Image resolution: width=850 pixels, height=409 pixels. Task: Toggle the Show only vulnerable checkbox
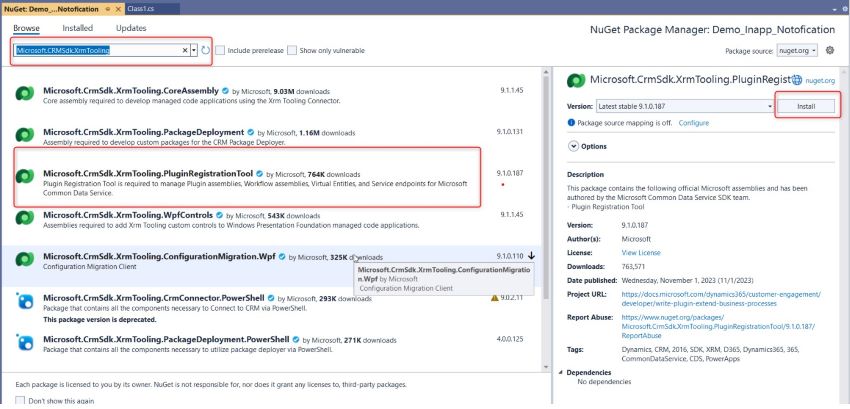(x=292, y=50)
